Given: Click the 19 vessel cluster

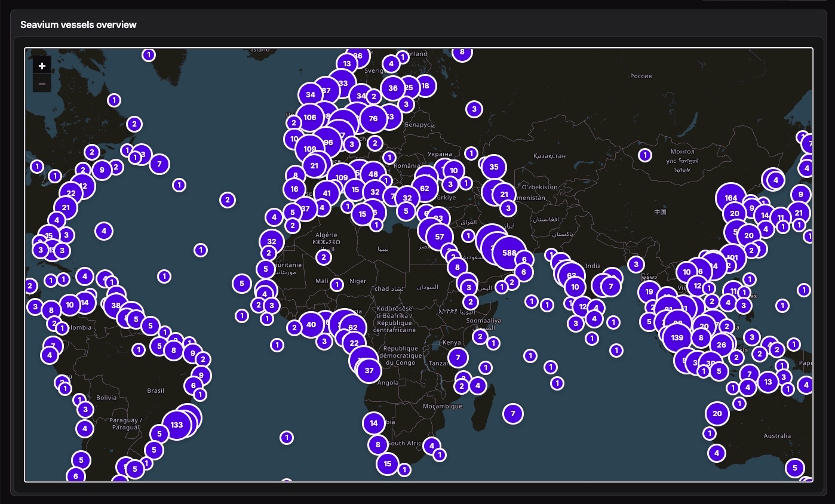Looking at the screenshot, I should point(649,292).
